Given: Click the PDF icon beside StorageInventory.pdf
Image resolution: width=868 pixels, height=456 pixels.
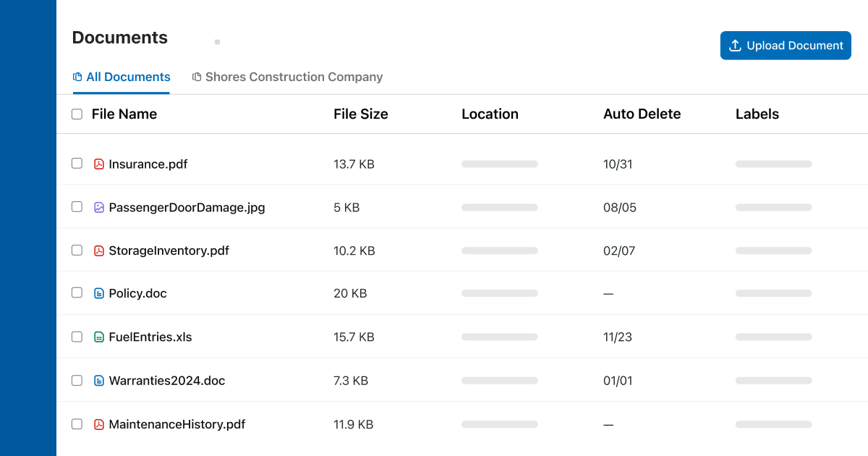Looking at the screenshot, I should pos(99,251).
